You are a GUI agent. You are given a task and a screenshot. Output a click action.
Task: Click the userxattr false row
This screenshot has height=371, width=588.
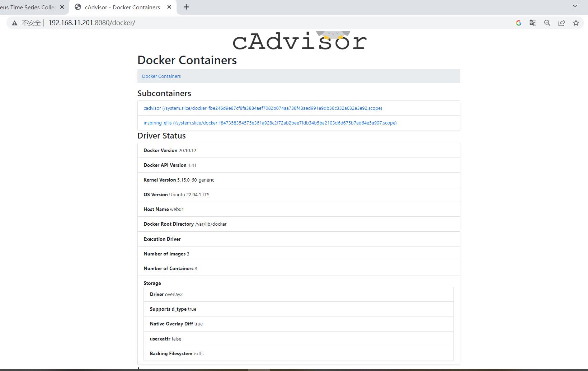point(298,339)
